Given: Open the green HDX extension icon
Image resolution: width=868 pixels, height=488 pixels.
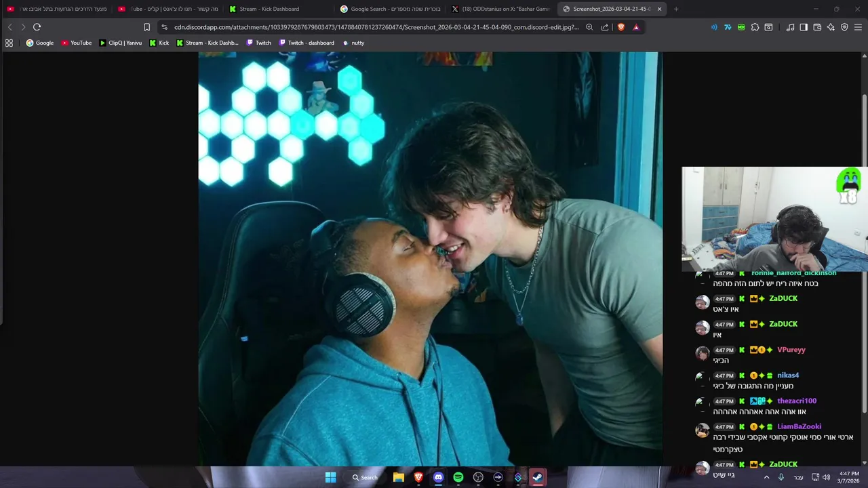Looking at the screenshot, I should [x=741, y=27].
